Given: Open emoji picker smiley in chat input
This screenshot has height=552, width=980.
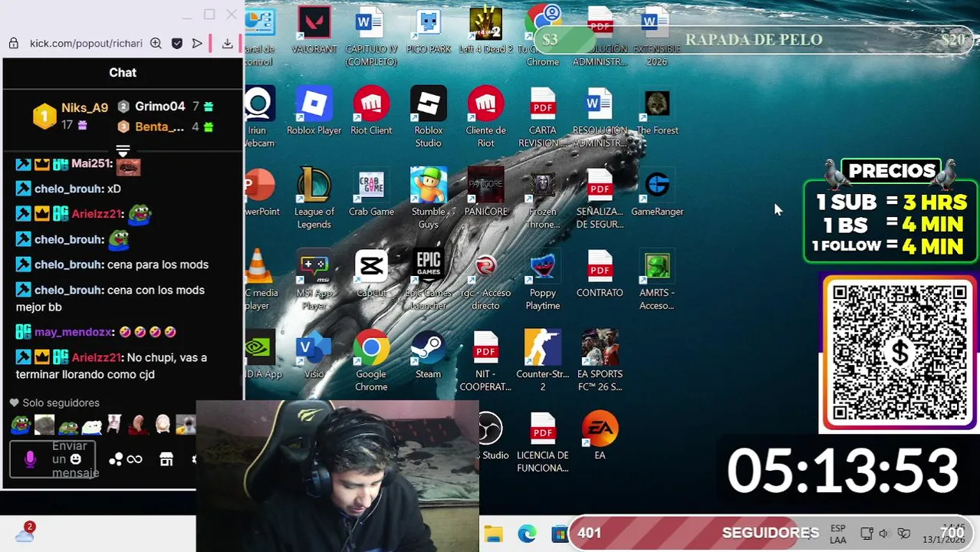Looking at the screenshot, I should point(75,459).
